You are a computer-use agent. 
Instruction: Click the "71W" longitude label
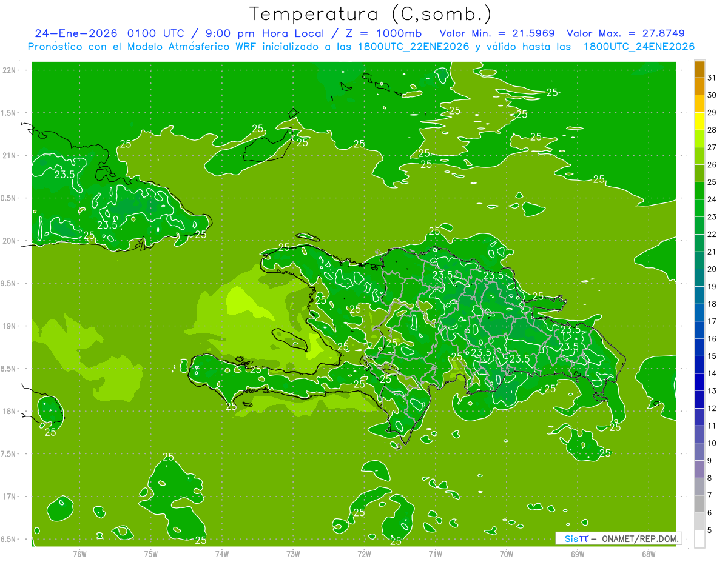[435, 554]
